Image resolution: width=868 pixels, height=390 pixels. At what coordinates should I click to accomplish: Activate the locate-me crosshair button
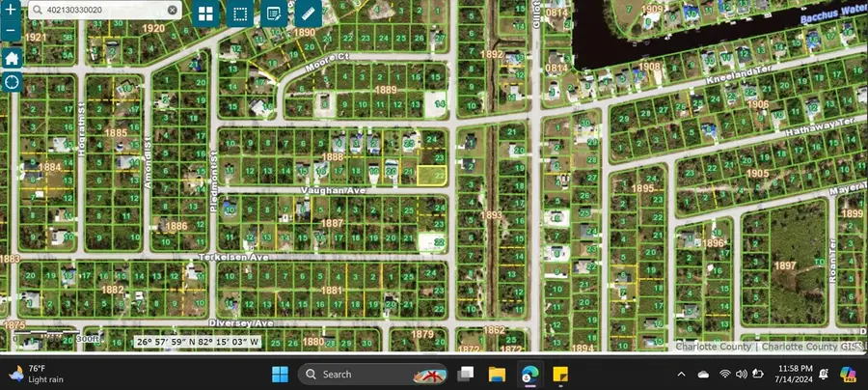[11, 82]
